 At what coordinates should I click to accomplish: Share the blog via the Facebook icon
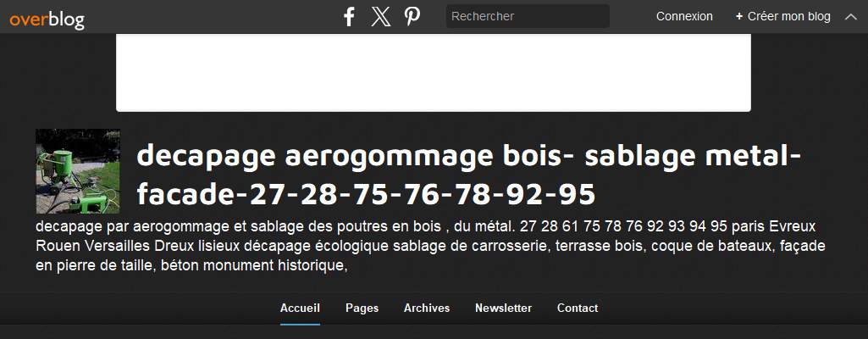(349, 17)
